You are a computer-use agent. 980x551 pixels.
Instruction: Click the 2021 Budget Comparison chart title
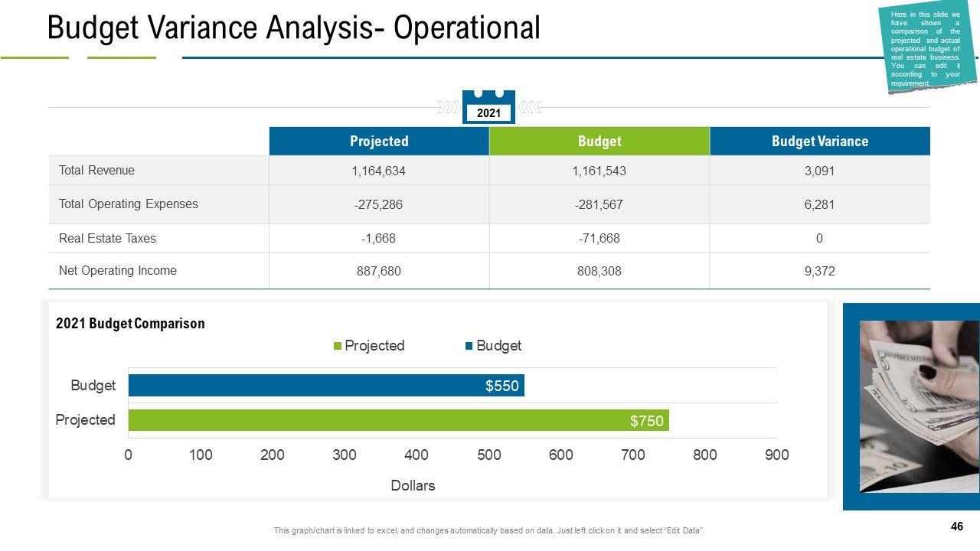[130, 323]
